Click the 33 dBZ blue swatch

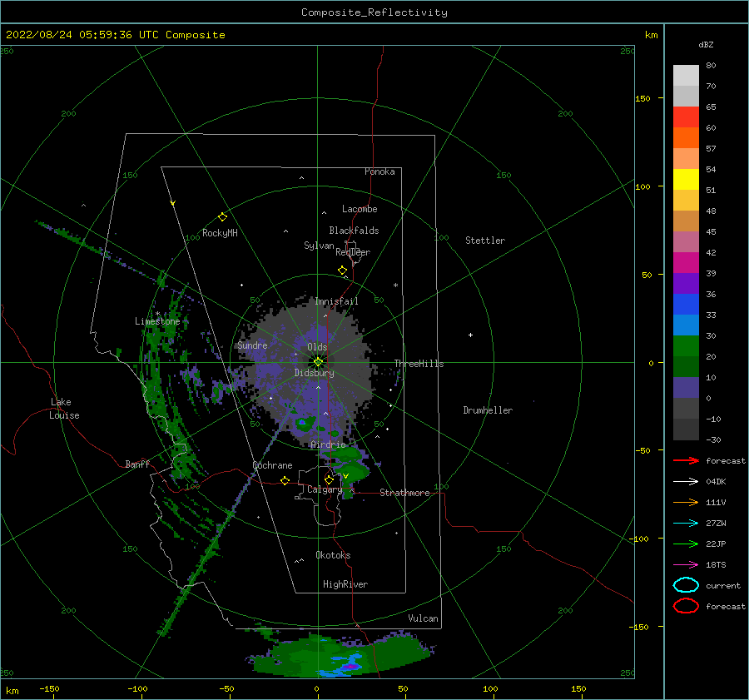(686, 325)
